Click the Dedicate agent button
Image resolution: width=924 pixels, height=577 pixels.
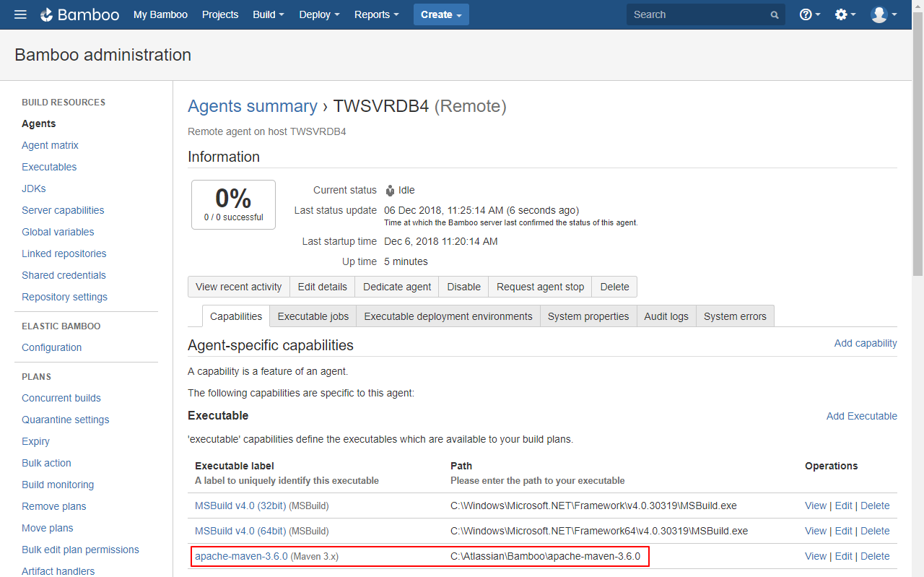[x=397, y=287]
